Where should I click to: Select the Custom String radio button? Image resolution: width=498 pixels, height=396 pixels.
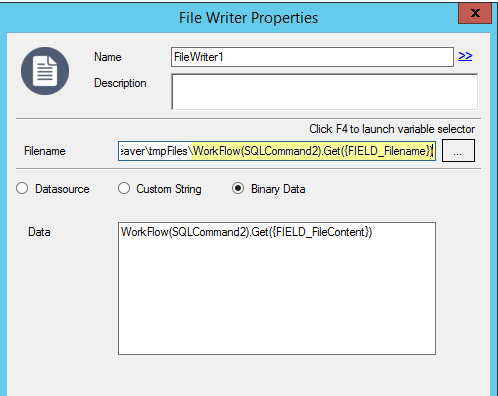click(x=124, y=188)
